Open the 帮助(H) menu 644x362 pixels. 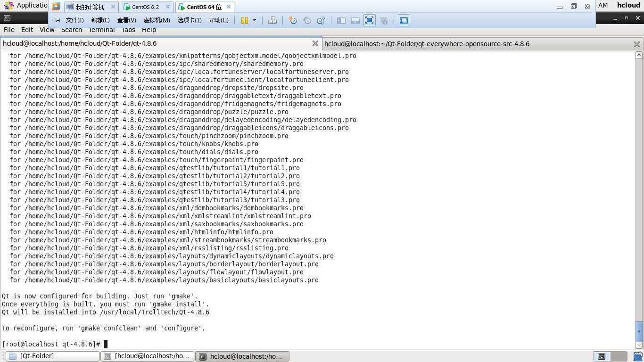pos(219,20)
